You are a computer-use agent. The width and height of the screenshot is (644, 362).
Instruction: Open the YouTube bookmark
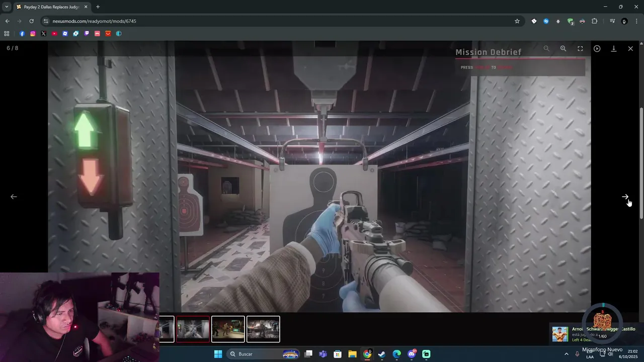point(54,34)
